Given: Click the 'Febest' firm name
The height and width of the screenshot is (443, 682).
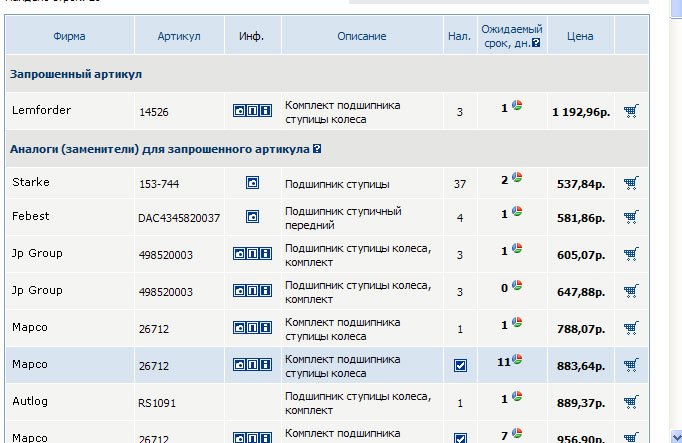Looking at the screenshot, I should pyautogui.click(x=30, y=216).
